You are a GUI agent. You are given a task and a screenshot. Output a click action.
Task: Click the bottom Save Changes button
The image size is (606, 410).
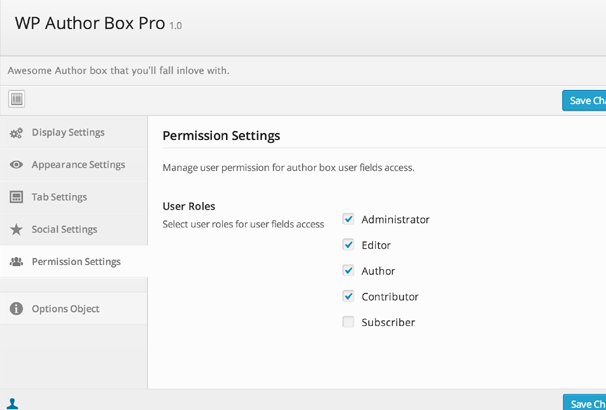click(584, 402)
